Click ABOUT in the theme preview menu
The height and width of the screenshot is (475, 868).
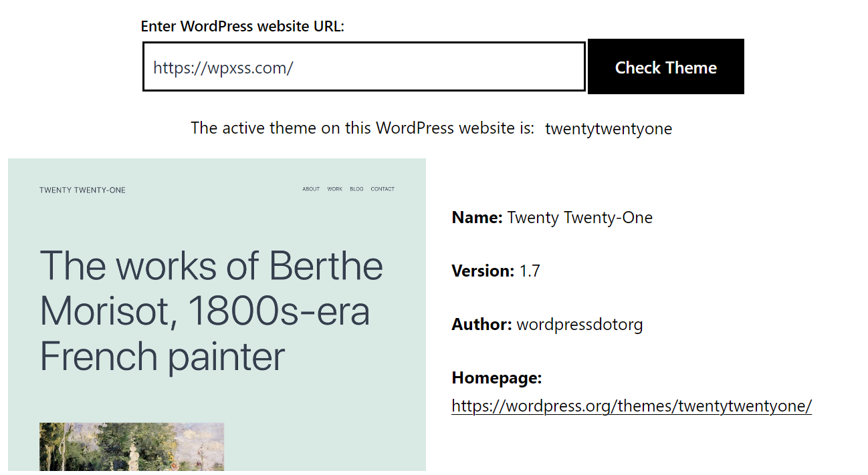(311, 189)
